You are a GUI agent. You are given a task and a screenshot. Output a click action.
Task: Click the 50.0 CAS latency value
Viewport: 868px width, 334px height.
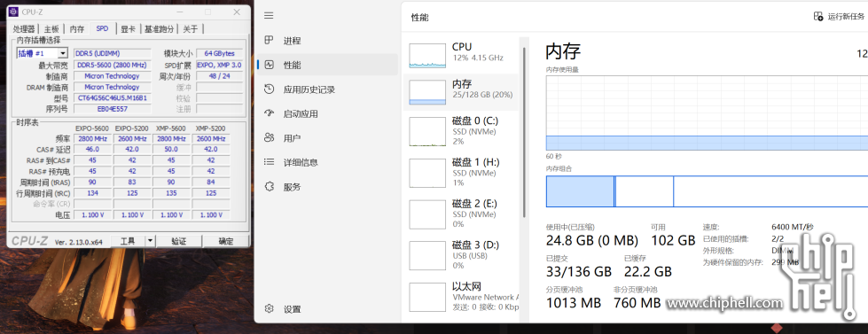172,150
